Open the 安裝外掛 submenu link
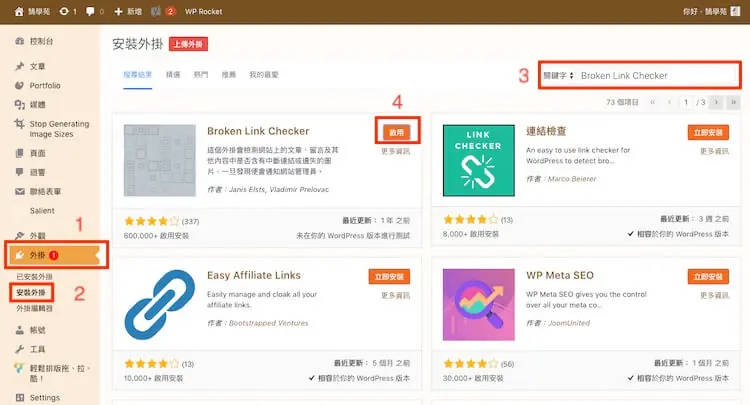Image resolution: width=750 pixels, height=405 pixels. click(x=31, y=292)
